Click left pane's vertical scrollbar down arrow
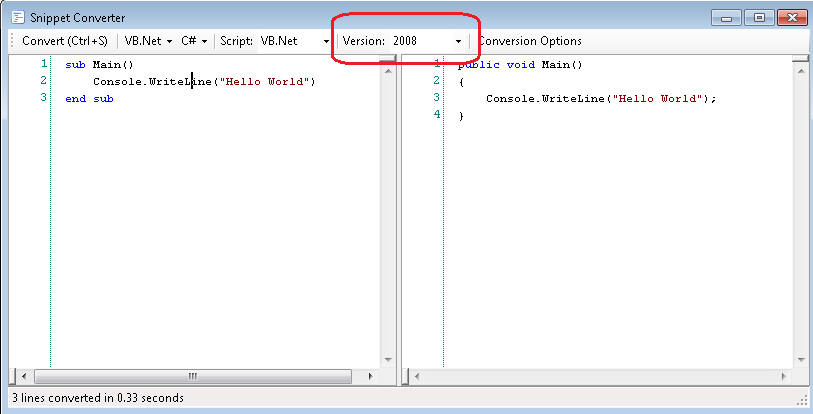Image resolution: width=813 pixels, height=414 pixels. coord(386,360)
